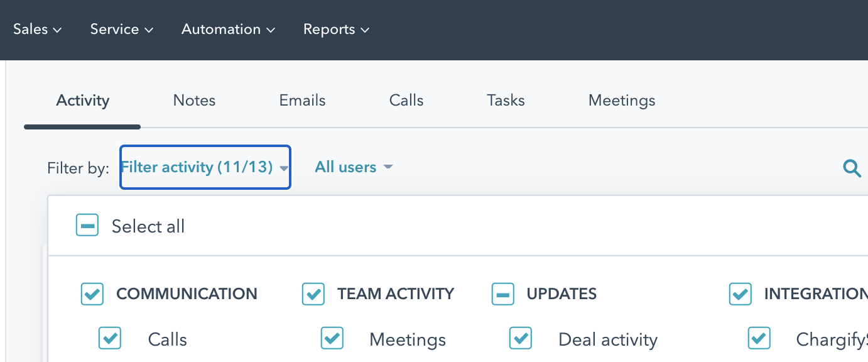Switch to the Notes tab
Image resolution: width=868 pixels, height=362 pixels.
(194, 101)
